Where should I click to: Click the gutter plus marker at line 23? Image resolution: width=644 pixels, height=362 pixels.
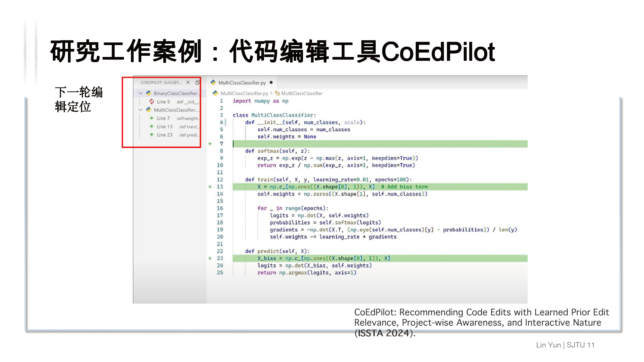(210, 258)
